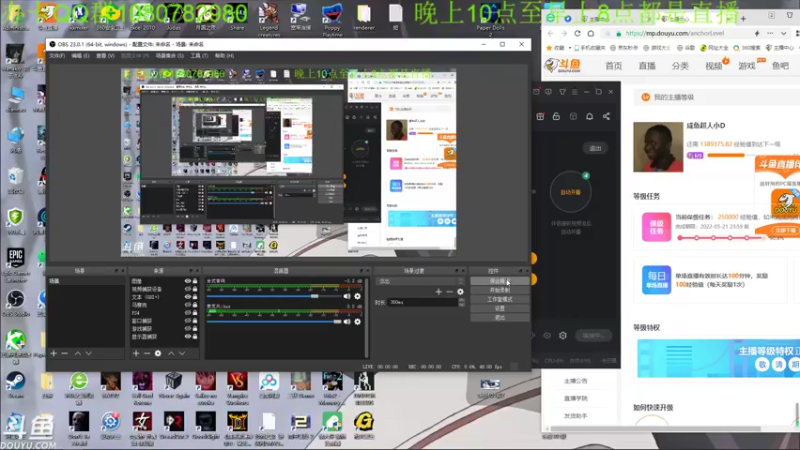The height and width of the screenshot is (450, 800).
Task: Go to the browser home page icon
Action: [591, 34]
